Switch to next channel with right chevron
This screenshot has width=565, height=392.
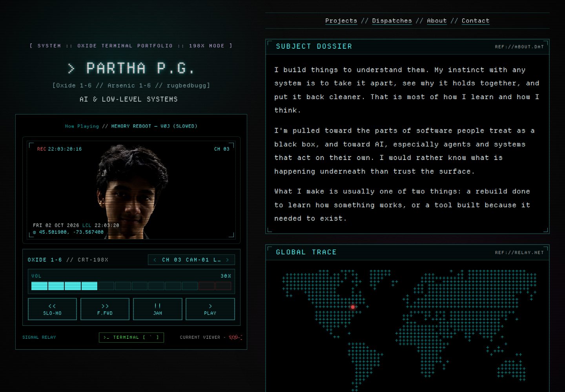pos(228,260)
